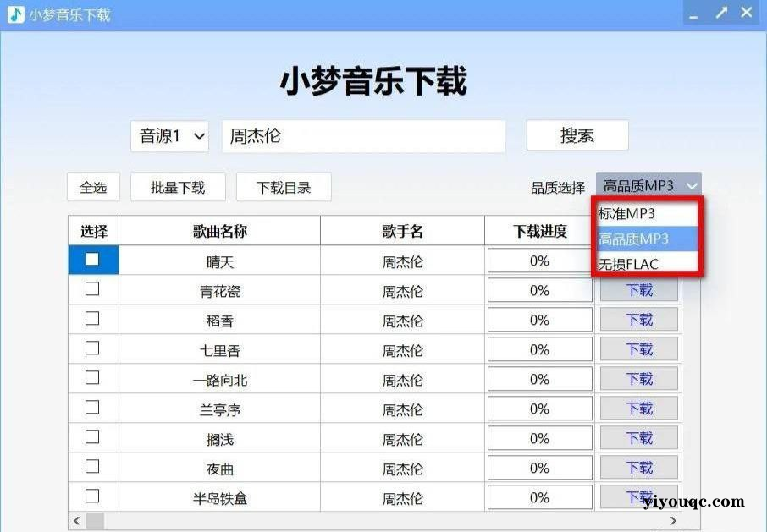Click the music note icon in the title bar
This screenshot has width=767, height=532.
14,13
